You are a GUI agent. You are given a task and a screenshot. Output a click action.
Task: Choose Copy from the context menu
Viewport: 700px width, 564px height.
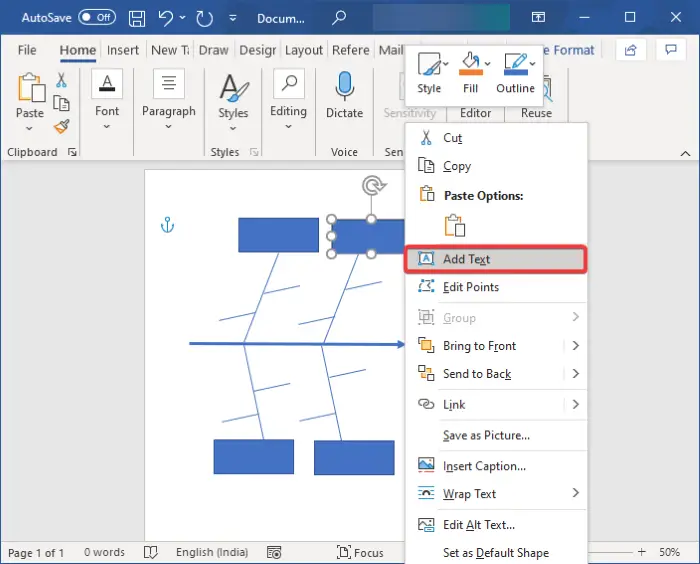(496, 166)
